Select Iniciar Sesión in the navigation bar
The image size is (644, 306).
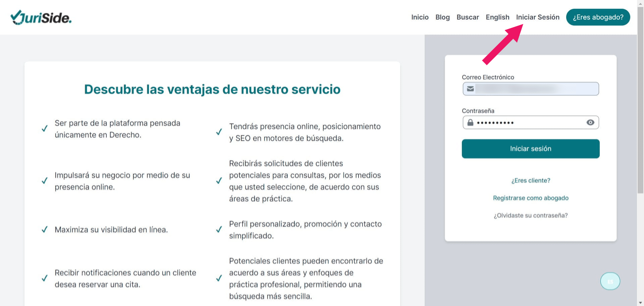click(x=538, y=17)
